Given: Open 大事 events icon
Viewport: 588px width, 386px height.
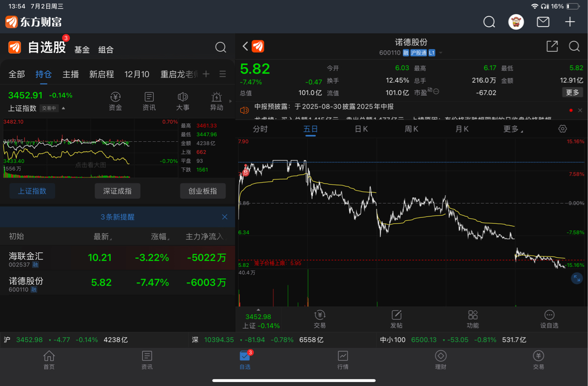Looking at the screenshot, I should pyautogui.click(x=182, y=102).
